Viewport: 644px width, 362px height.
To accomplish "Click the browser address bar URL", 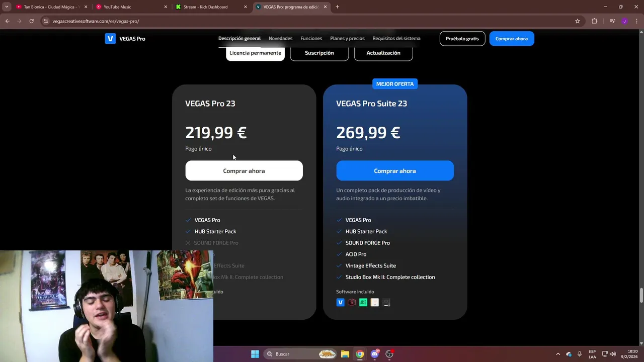I will click(96, 21).
